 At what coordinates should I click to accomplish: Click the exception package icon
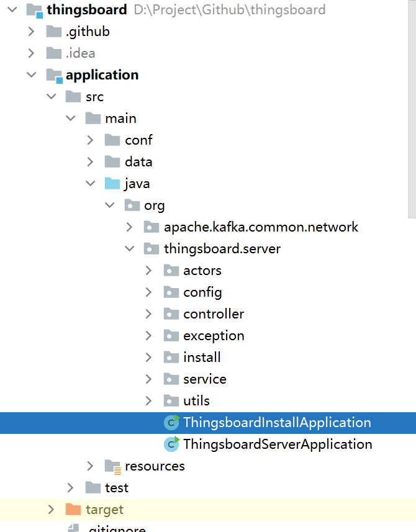click(x=171, y=336)
